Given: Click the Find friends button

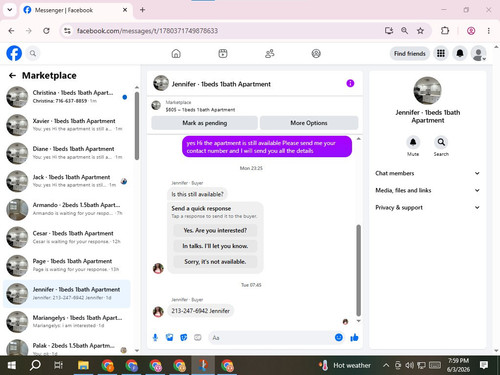Looking at the screenshot, I should point(410,53).
